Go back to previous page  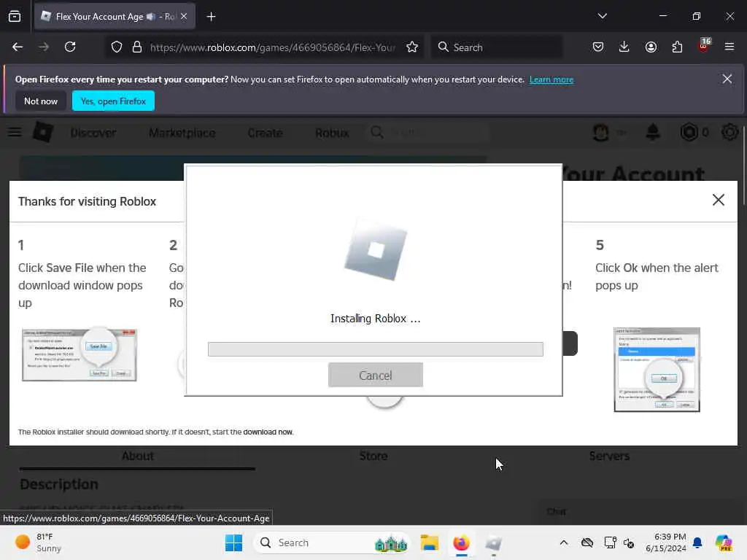pyautogui.click(x=18, y=47)
